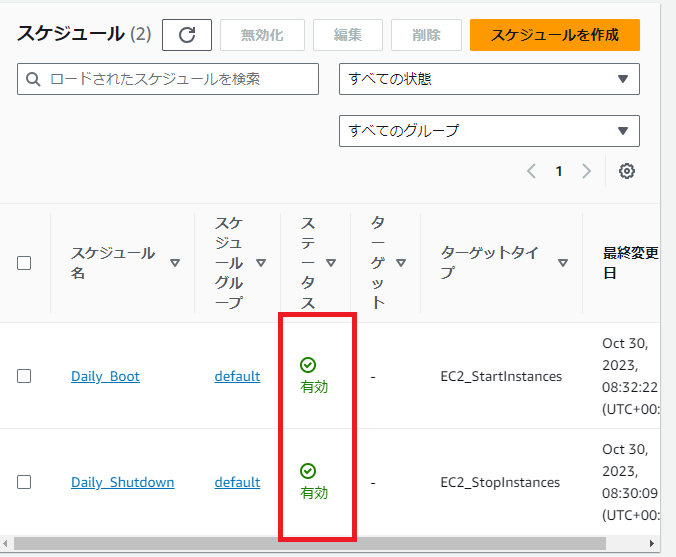Sort by ターゲットタイプ column arrow
676x557 pixels.
click(x=563, y=263)
